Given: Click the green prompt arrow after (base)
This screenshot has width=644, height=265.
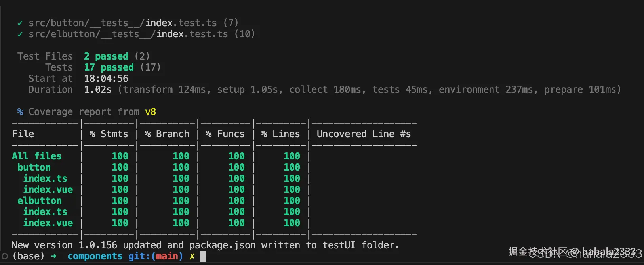Looking at the screenshot, I should click(x=53, y=256).
